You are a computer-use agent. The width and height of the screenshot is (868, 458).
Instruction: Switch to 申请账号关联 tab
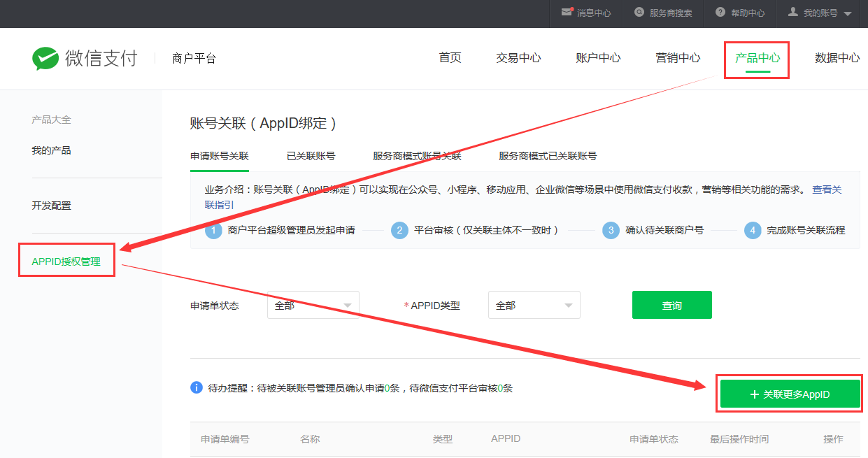220,156
